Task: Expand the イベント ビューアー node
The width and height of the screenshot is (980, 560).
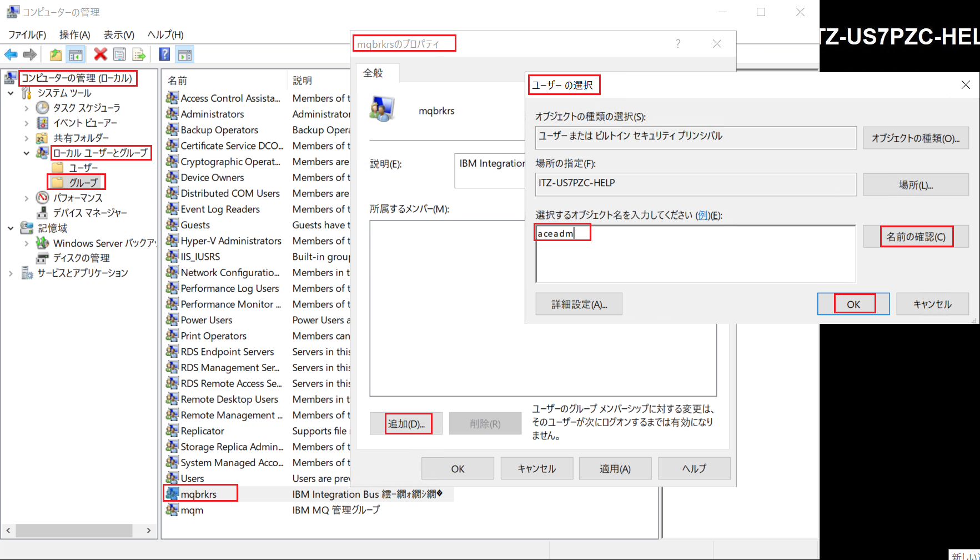Action: [26, 123]
